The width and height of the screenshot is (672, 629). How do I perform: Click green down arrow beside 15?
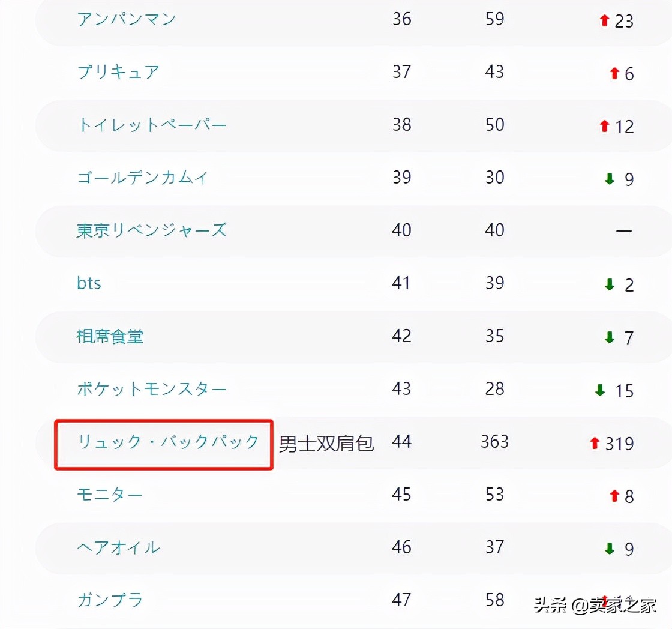600,390
